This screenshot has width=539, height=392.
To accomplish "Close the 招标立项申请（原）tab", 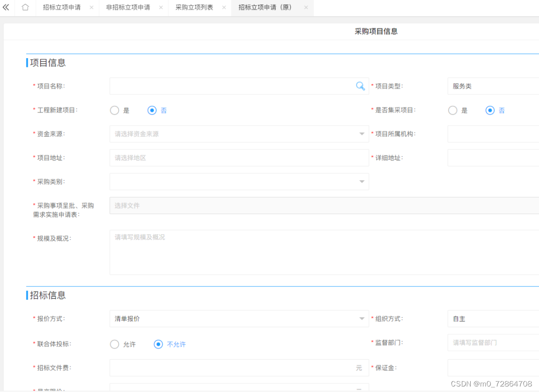I will click(x=306, y=7).
